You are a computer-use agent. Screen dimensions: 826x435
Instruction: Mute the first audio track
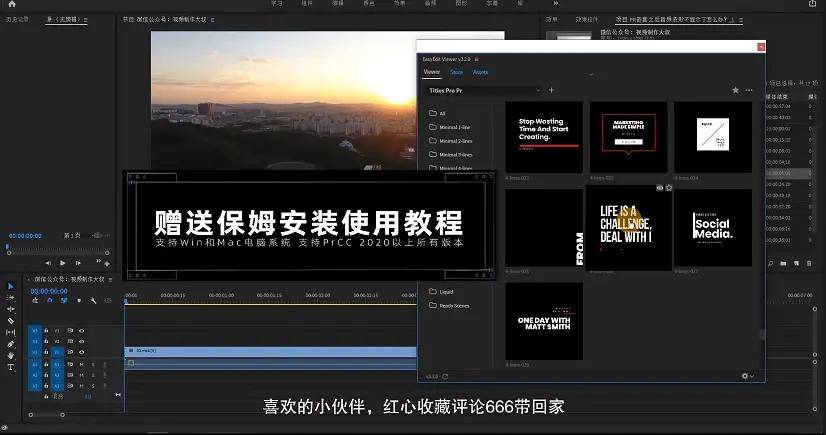click(x=82, y=364)
